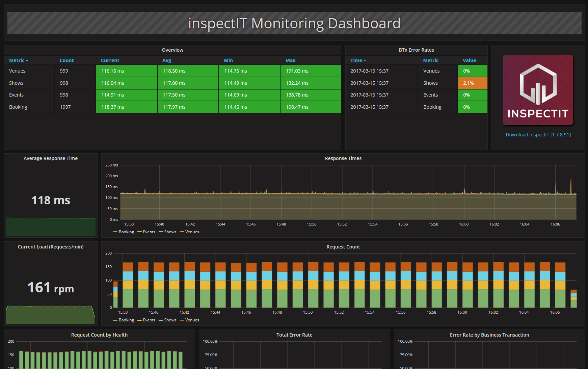This screenshot has width=588, height=369.
Task: Click the 114.69 ms Min cell for Events
Action: click(x=249, y=95)
